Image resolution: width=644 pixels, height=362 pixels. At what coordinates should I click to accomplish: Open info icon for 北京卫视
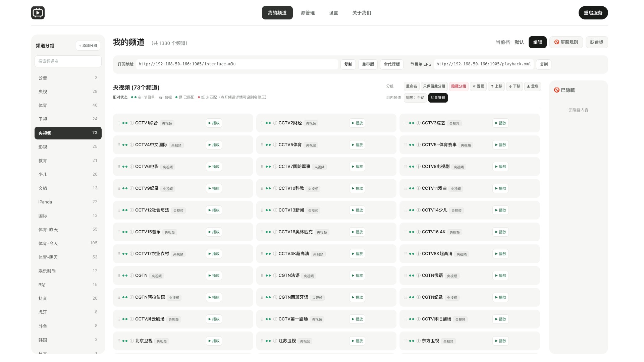(x=132, y=341)
